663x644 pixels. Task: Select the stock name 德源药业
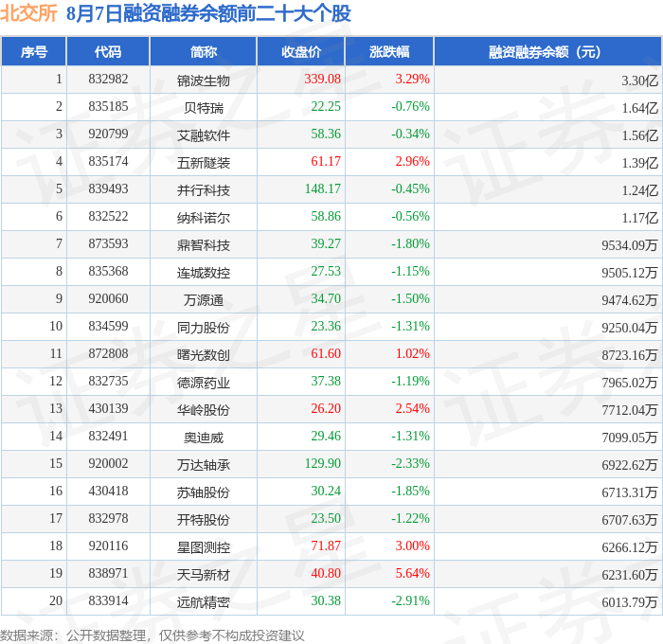pos(204,383)
